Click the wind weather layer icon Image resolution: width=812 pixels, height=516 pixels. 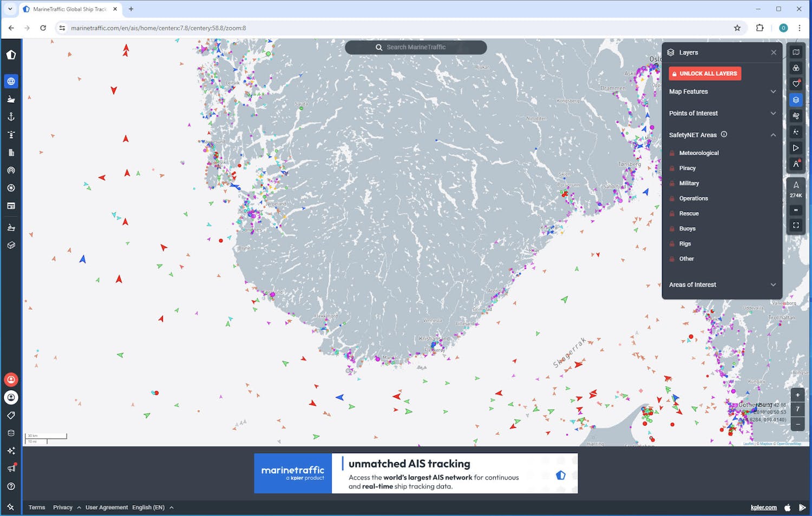tap(796, 116)
